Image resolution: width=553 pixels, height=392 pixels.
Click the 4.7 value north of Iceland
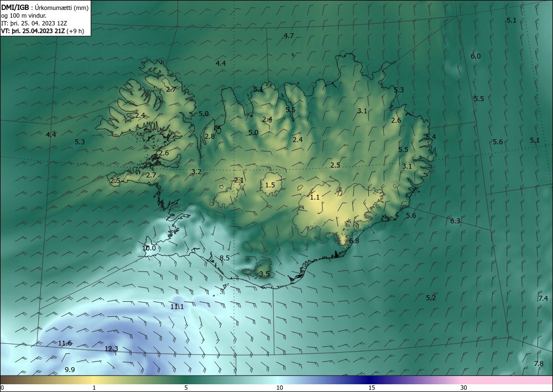[289, 35]
